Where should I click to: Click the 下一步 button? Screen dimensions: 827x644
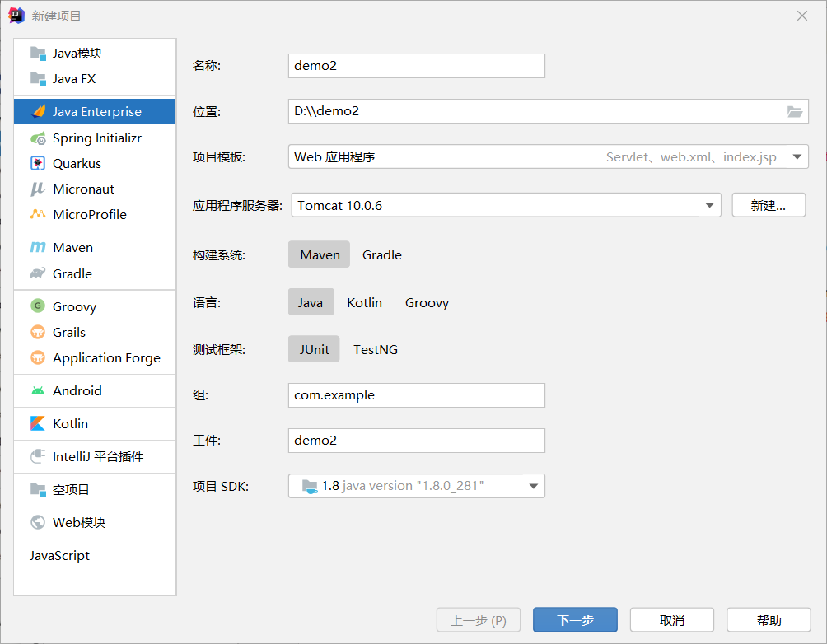(575, 620)
